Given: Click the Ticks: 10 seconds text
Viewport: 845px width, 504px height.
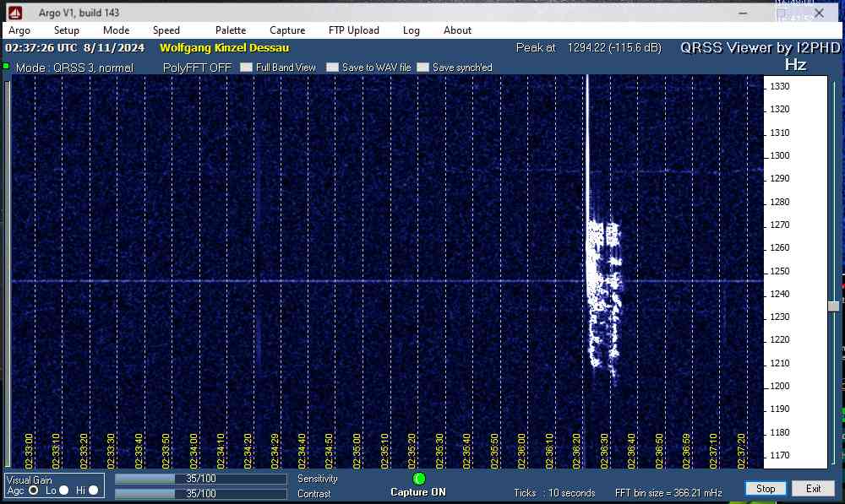Looking at the screenshot, I should (554, 493).
